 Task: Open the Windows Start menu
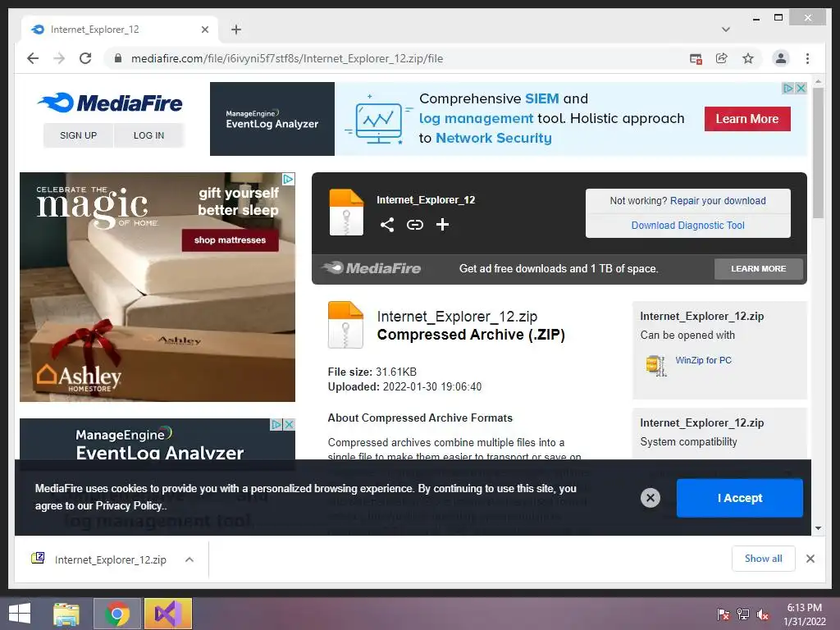20,614
